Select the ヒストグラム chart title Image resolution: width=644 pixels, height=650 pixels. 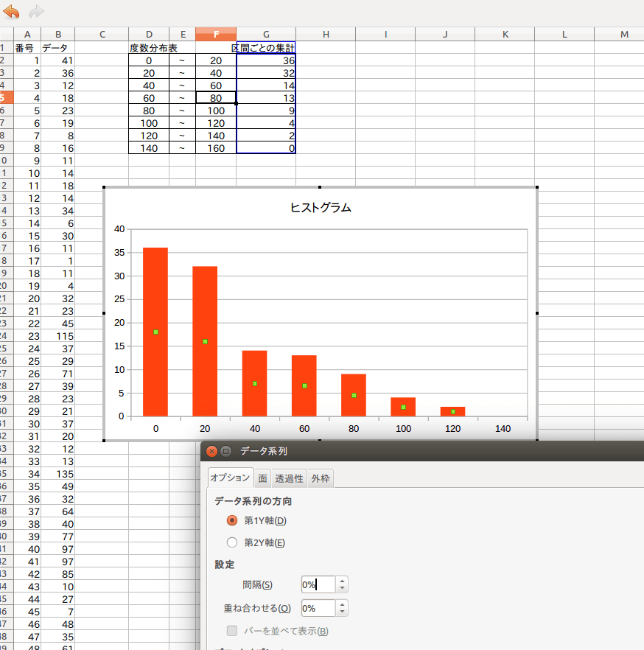pos(321,208)
